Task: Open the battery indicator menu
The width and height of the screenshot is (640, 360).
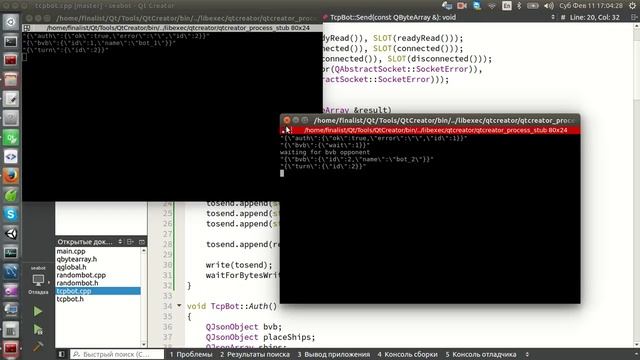Action: [533, 6]
